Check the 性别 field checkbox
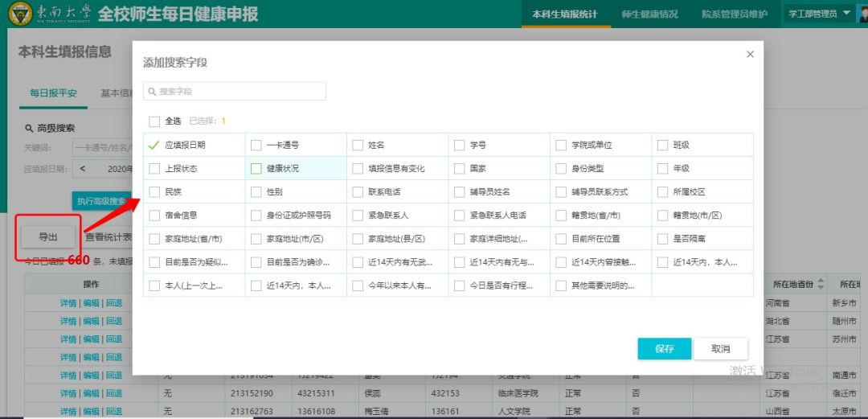Viewport: 868px width, 419px height. (x=256, y=192)
